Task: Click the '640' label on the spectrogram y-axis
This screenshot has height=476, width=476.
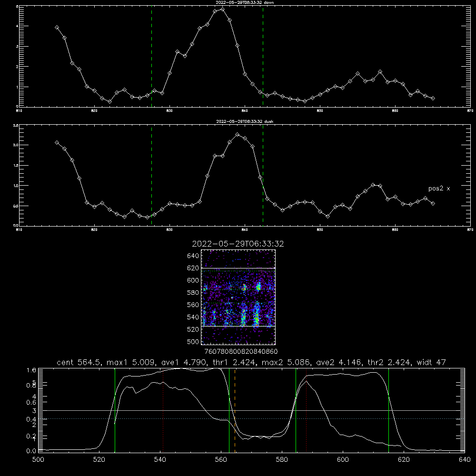Action: [x=193, y=256]
